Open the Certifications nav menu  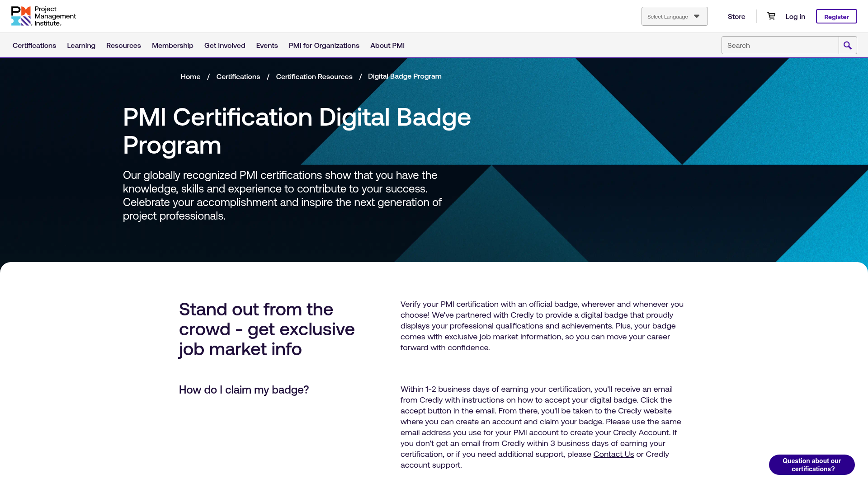click(34, 45)
